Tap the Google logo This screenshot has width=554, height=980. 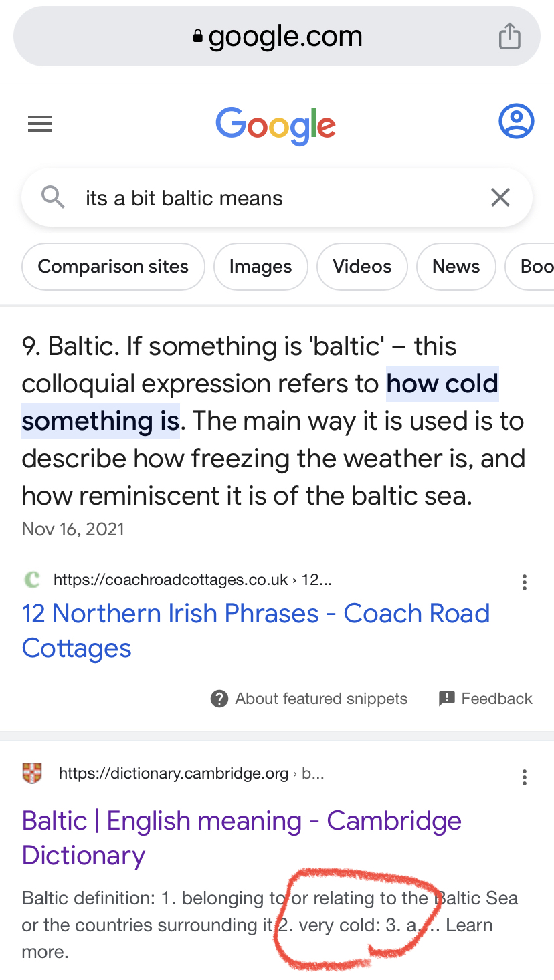[276, 125]
